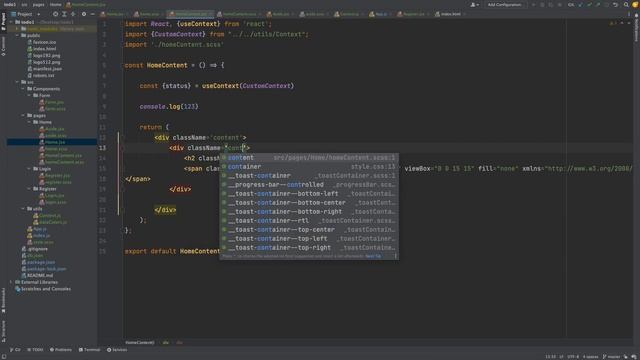Open the Problems tool window tab

[x=60, y=350]
